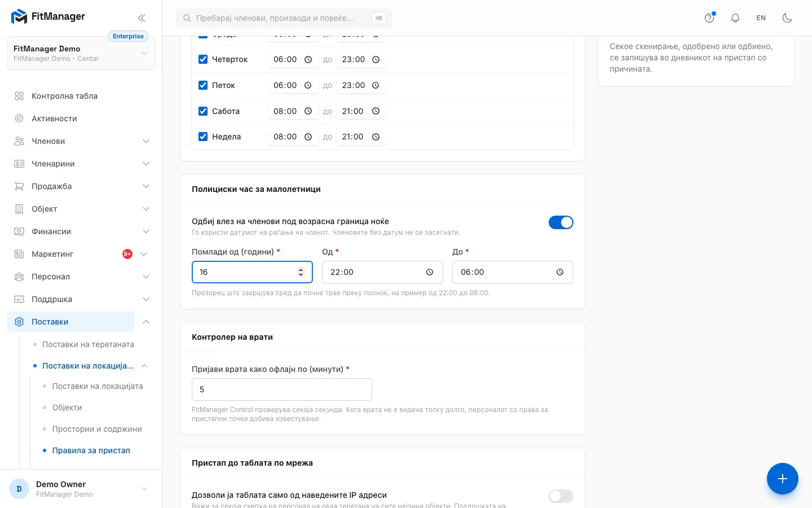Focus the offline minutes input field
Viewport: 812px width, 508px height.
point(282,389)
